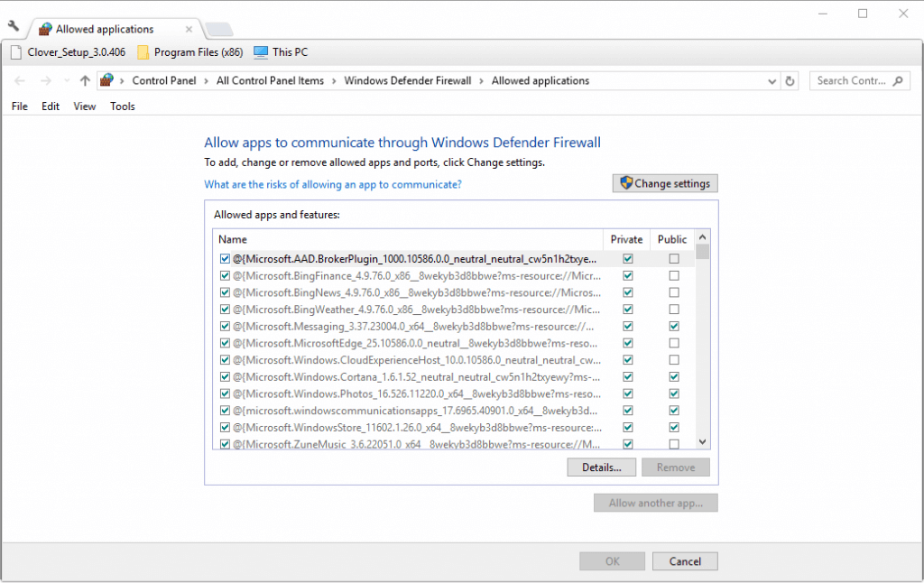Toggle Private checkbox for Windows.Photos
Screen dimensions: 924x583
click(628, 393)
